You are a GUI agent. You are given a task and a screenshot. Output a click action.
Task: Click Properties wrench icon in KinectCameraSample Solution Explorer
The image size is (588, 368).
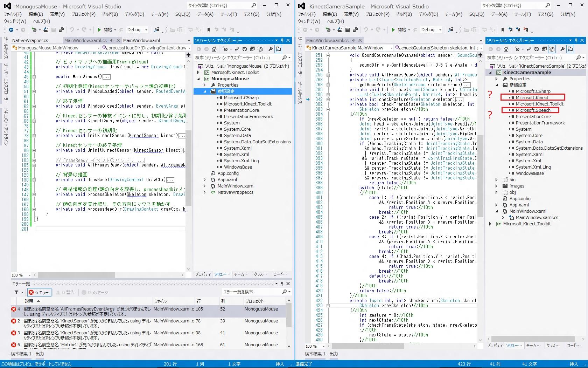[562, 49]
